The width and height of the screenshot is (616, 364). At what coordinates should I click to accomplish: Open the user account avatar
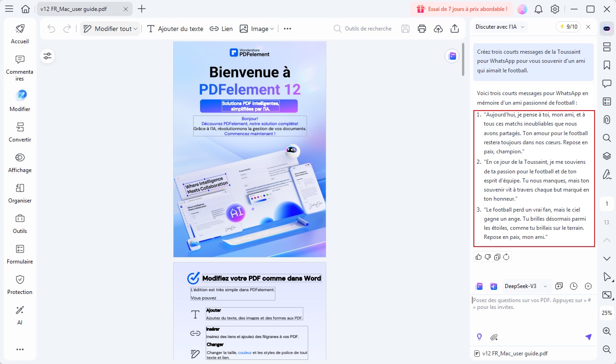tap(522, 9)
